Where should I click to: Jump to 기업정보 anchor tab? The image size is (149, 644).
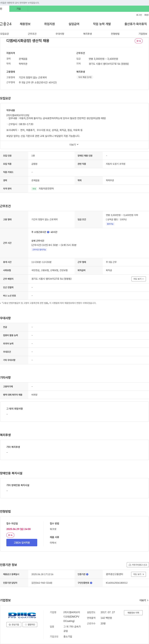(143, 34)
